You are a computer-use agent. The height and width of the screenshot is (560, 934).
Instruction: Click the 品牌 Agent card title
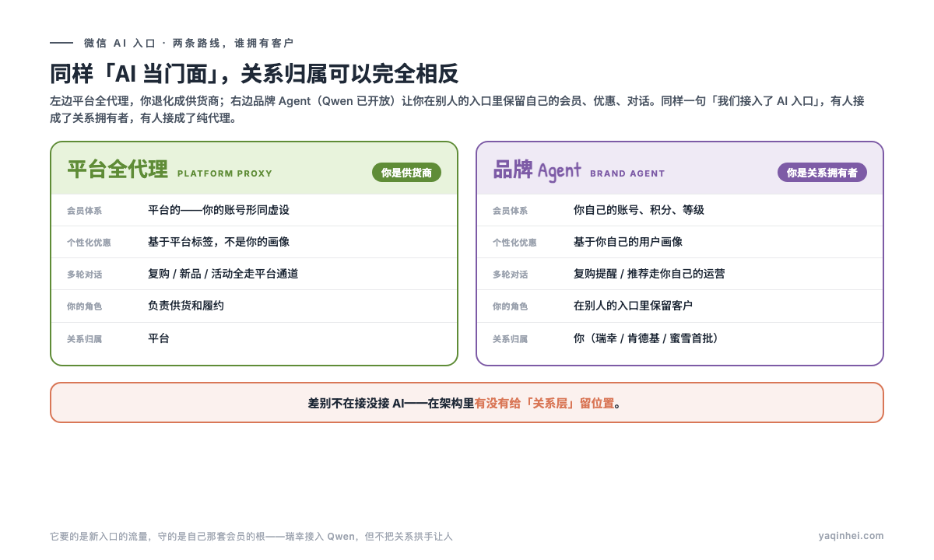pos(537,170)
